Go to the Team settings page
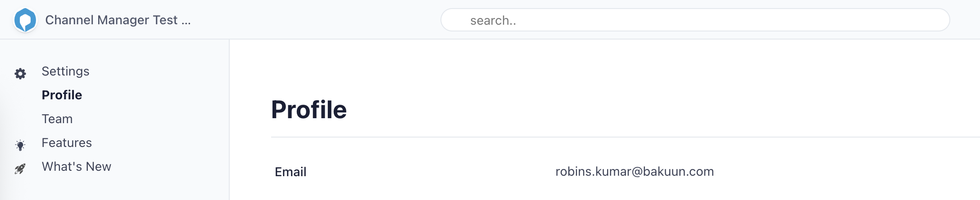980x200 pixels. point(57,119)
